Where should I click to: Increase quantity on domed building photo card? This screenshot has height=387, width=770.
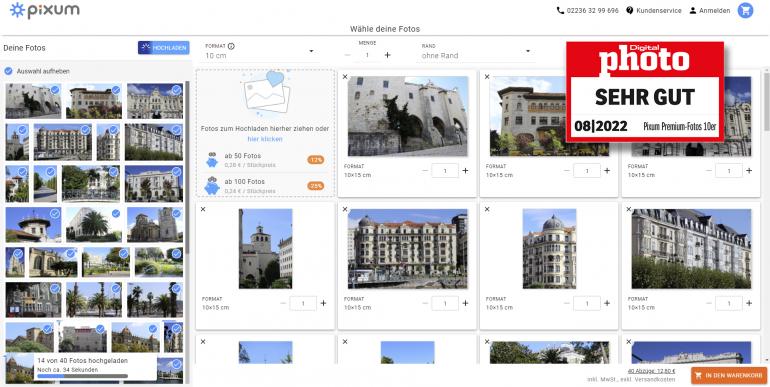point(607,304)
